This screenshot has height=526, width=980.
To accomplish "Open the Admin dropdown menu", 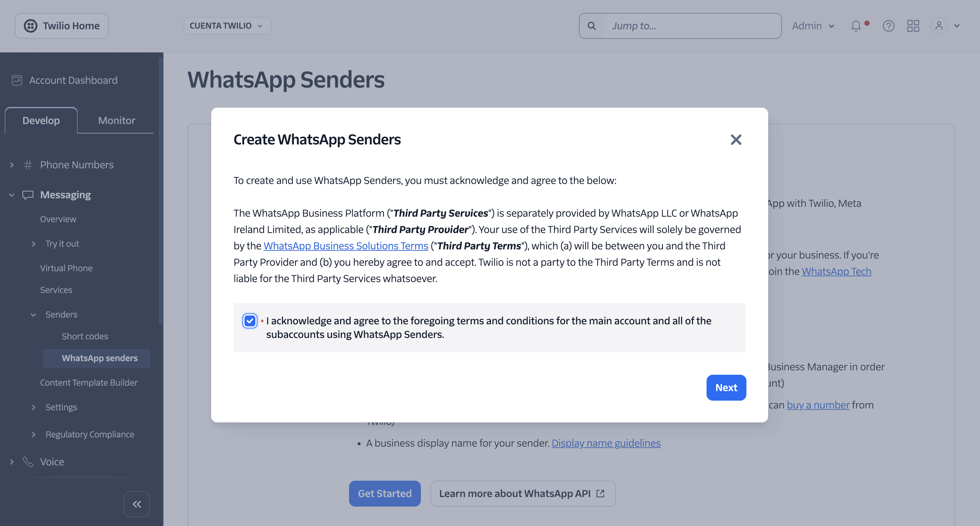I will pyautogui.click(x=813, y=26).
